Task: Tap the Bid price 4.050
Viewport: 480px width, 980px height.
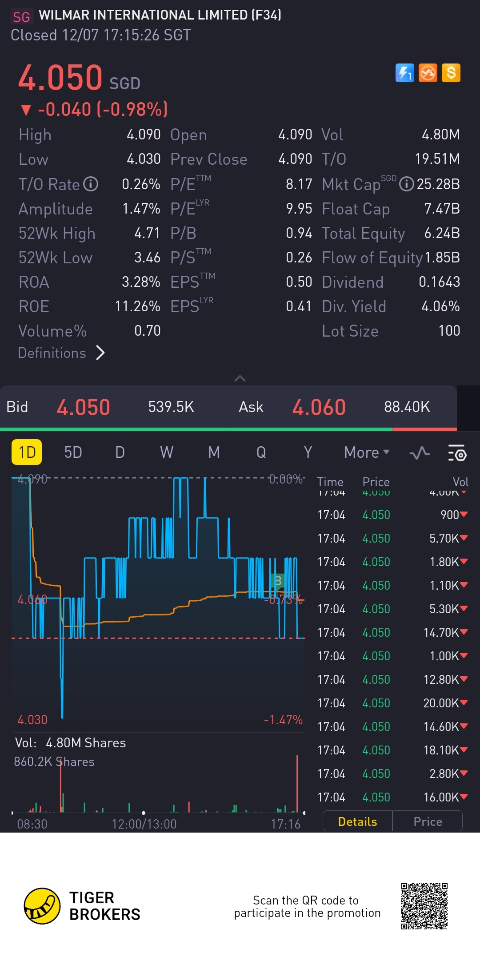Action: pyautogui.click(x=84, y=407)
